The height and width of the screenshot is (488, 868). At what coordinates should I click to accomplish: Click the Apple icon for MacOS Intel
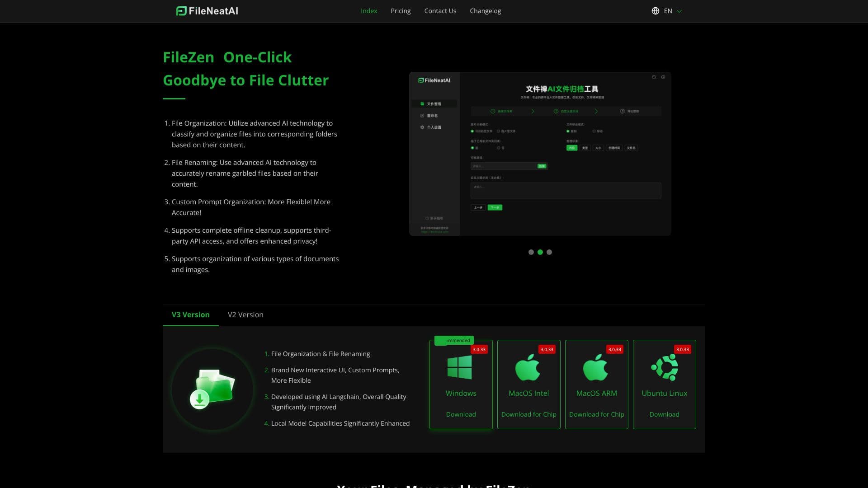pos(528,367)
